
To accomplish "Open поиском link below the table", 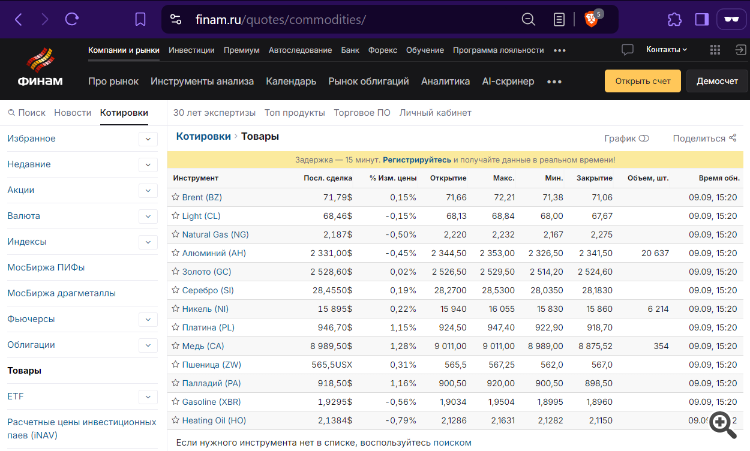I will (x=452, y=443).
